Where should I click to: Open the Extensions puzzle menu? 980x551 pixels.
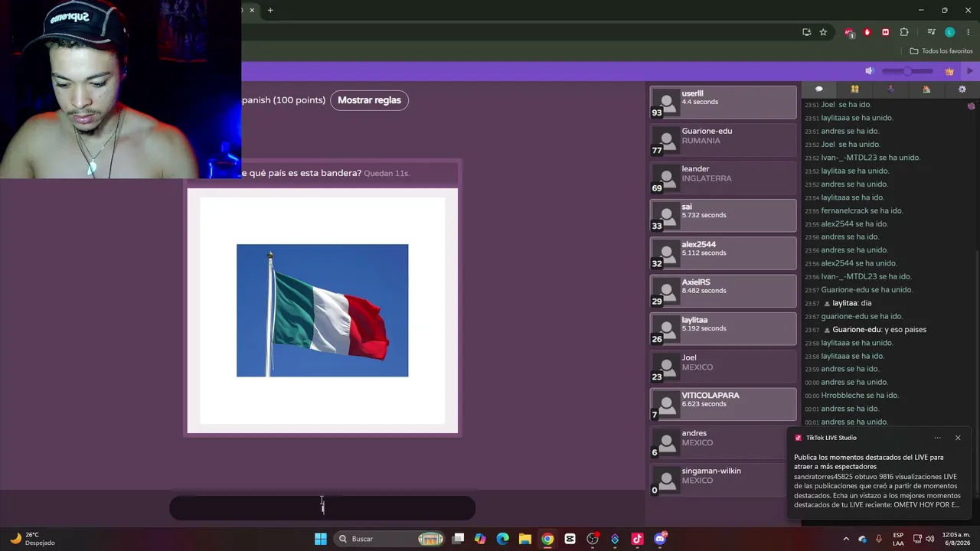click(x=904, y=32)
